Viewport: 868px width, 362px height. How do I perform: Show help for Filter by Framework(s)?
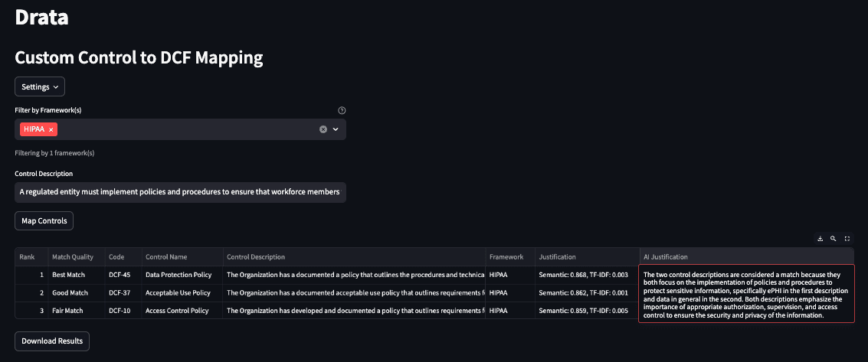[x=342, y=110]
